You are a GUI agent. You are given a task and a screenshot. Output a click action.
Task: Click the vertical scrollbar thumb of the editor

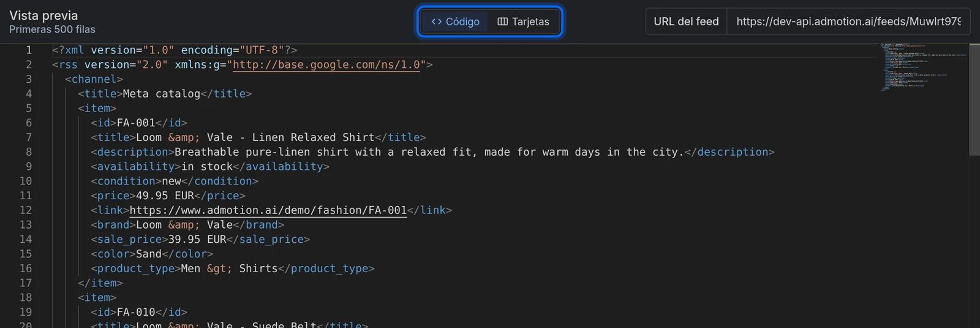coord(974,99)
